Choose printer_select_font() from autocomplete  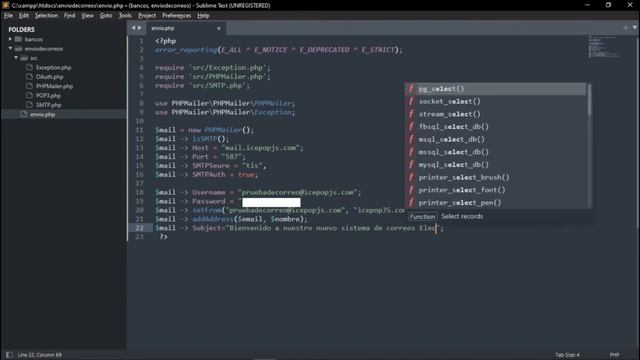[496, 190]
